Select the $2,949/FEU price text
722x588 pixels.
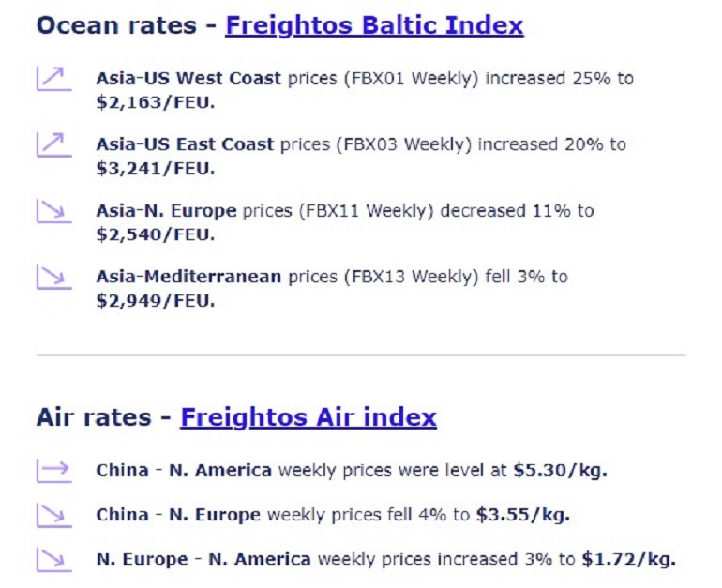(156, 301)
